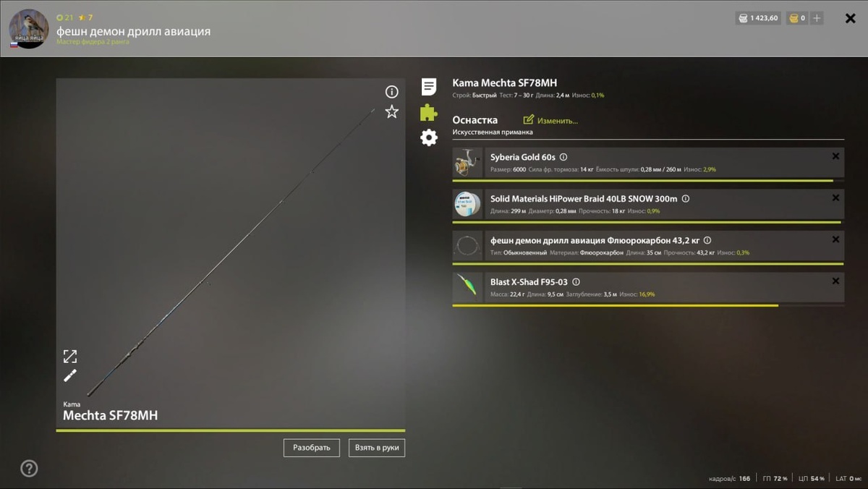Click Blast X-Shad lure wear bar
Screen dimensions: 868x489
coord(648,305)
